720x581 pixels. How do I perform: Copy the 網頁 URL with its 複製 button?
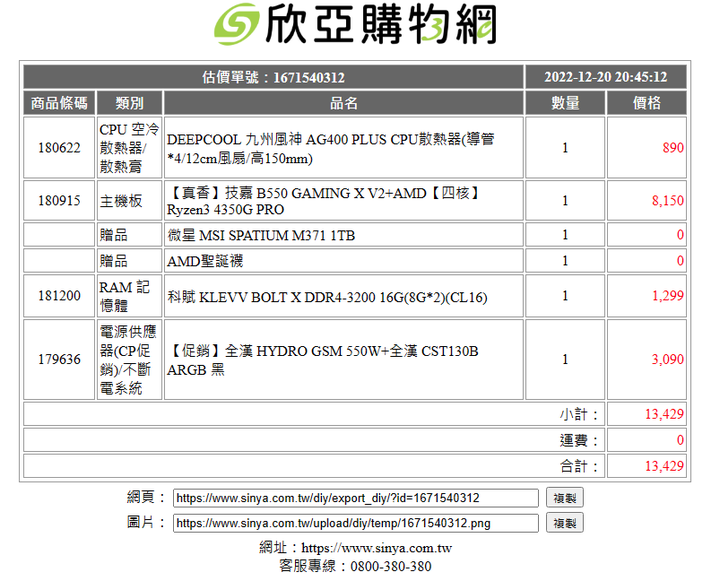(x=564, y=498)
